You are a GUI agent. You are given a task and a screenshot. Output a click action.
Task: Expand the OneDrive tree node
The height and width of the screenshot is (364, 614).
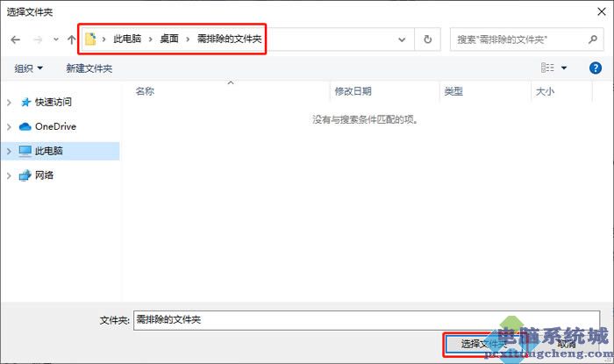(9, 127)
